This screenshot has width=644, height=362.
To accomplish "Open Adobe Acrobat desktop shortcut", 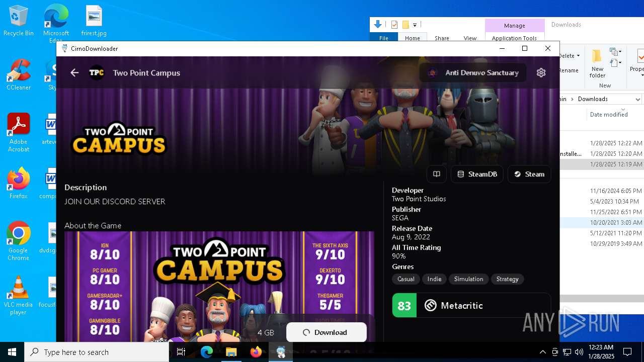I will (18, 133).
